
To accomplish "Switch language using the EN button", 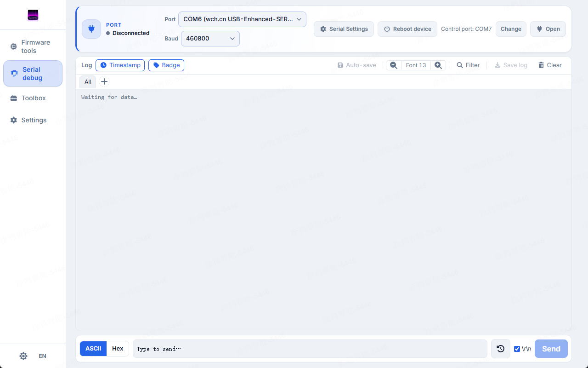I will tap(42, 356).
